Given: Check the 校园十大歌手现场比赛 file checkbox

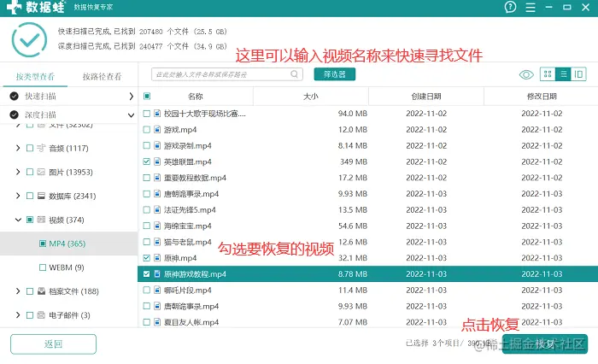Looking at the screenshot, I should [x=146, y=114].
